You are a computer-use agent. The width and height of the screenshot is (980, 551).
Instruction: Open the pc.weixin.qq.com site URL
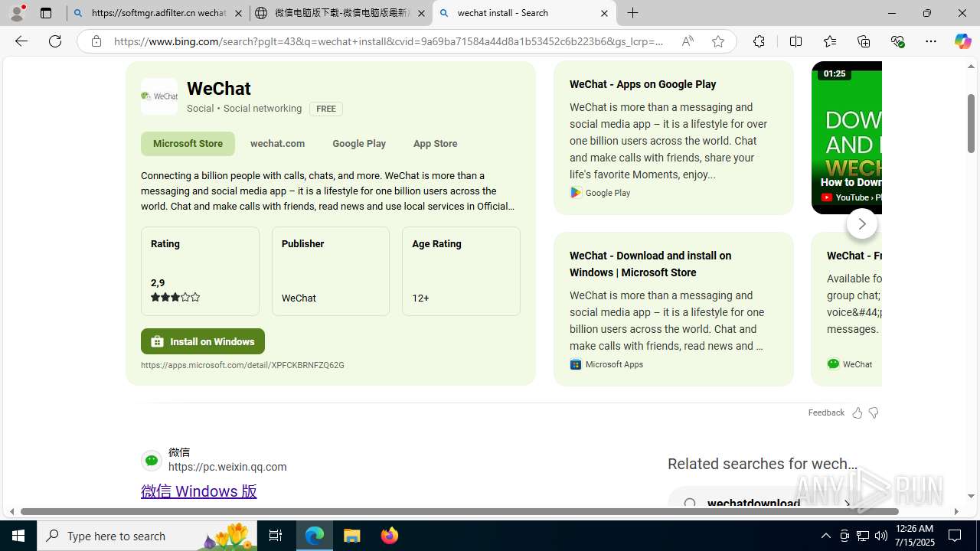pos(227,467)
